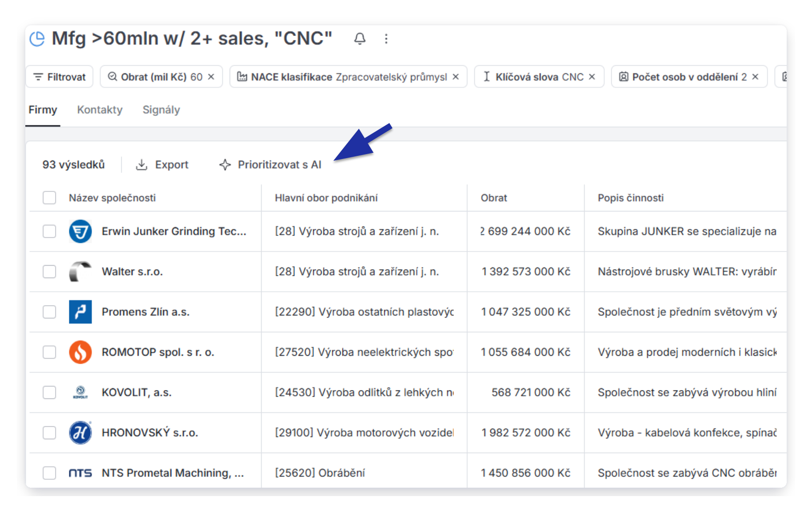The height and width of the screenshot is (513, 812).
Task: Click the [25620] Obrábění industry cell
Action: tap(320, 473)
